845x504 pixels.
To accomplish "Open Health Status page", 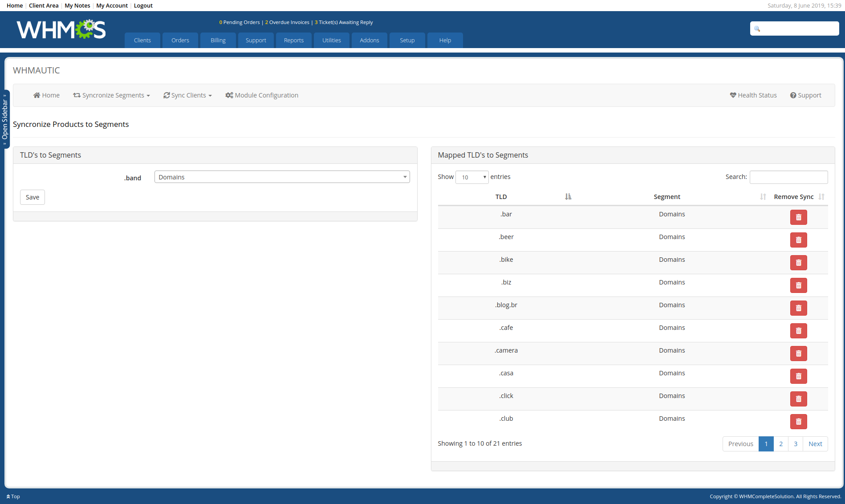I will pos(753,95).
